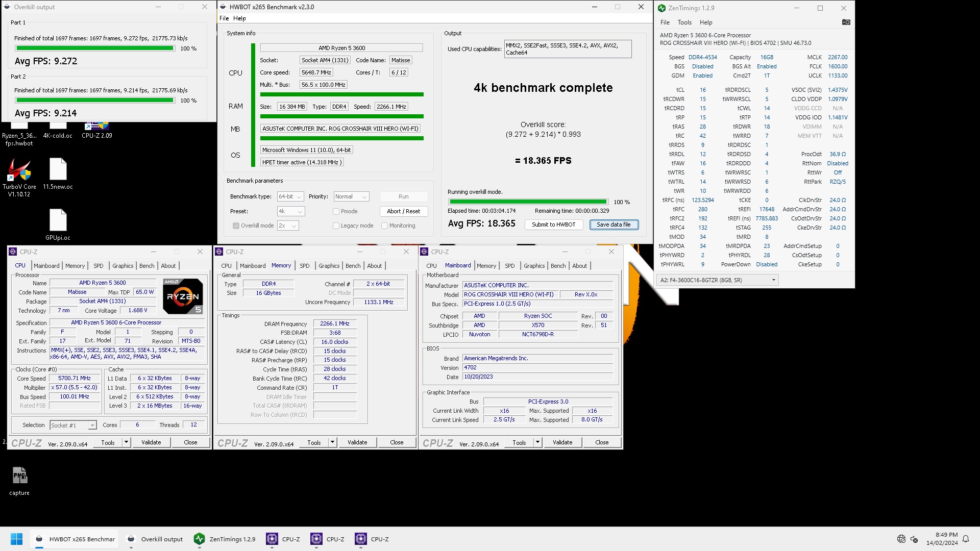Click the Overkill output title bar icon
Screen dimensions: 980x551
[7, 7]
